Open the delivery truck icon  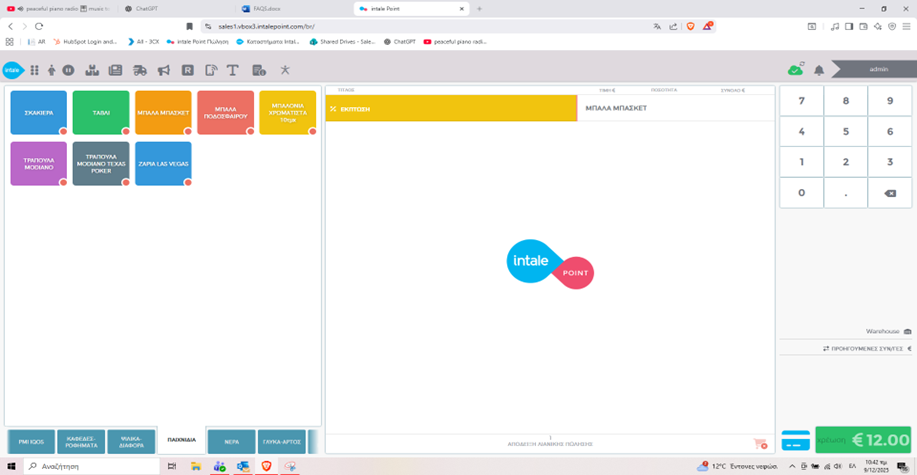[140, 70]
